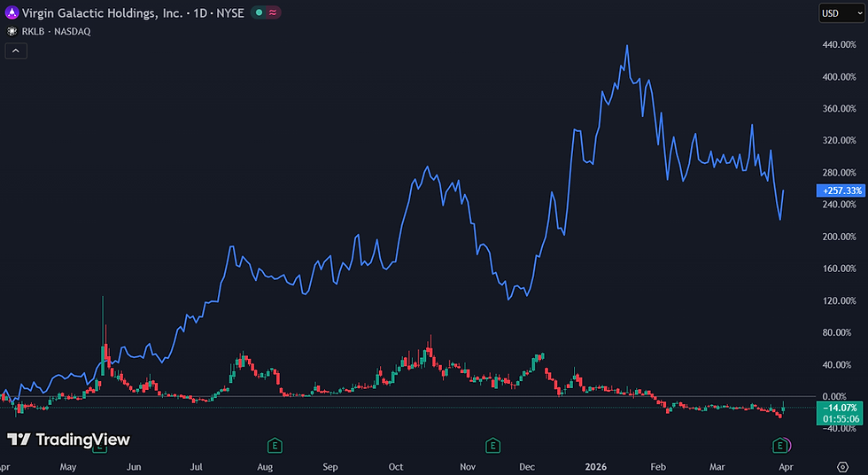
Task: Click the Dec time axis label
Action: tap(527, 467)
